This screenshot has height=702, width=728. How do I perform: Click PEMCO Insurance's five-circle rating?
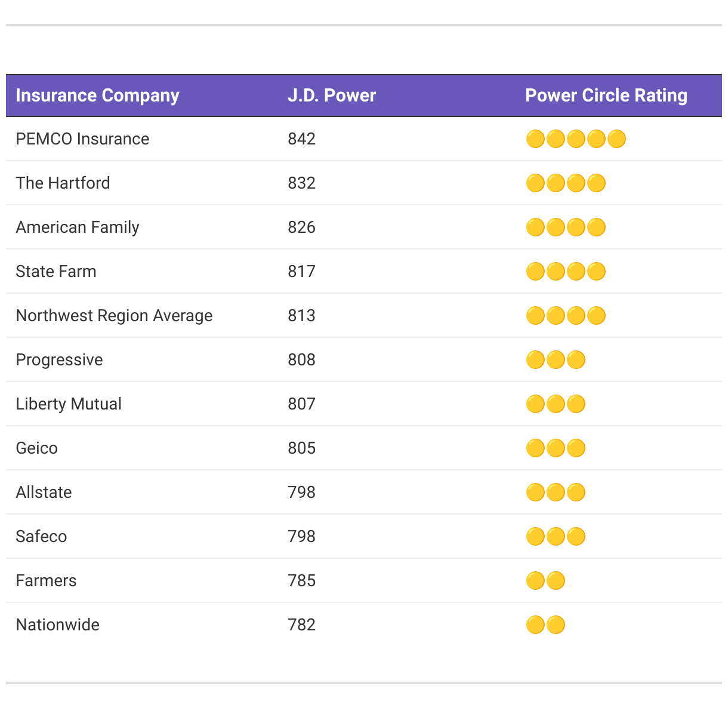(576, 139)
